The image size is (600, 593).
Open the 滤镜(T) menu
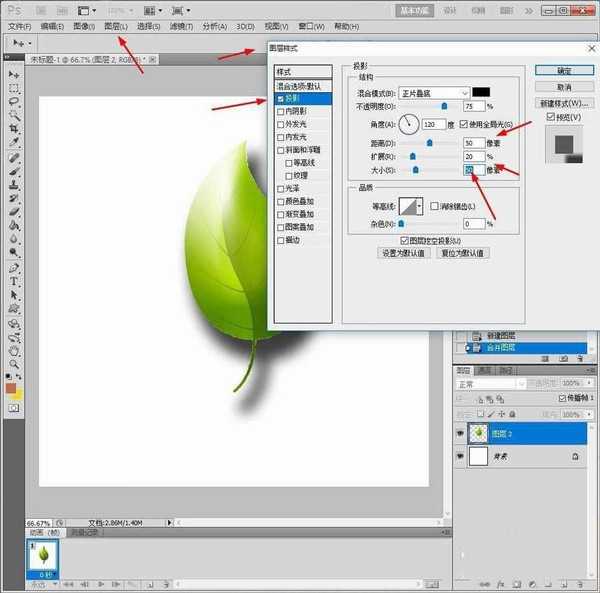180,26
